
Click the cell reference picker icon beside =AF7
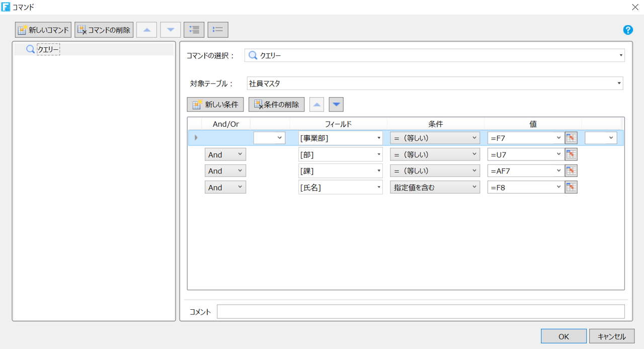(571, 170)
